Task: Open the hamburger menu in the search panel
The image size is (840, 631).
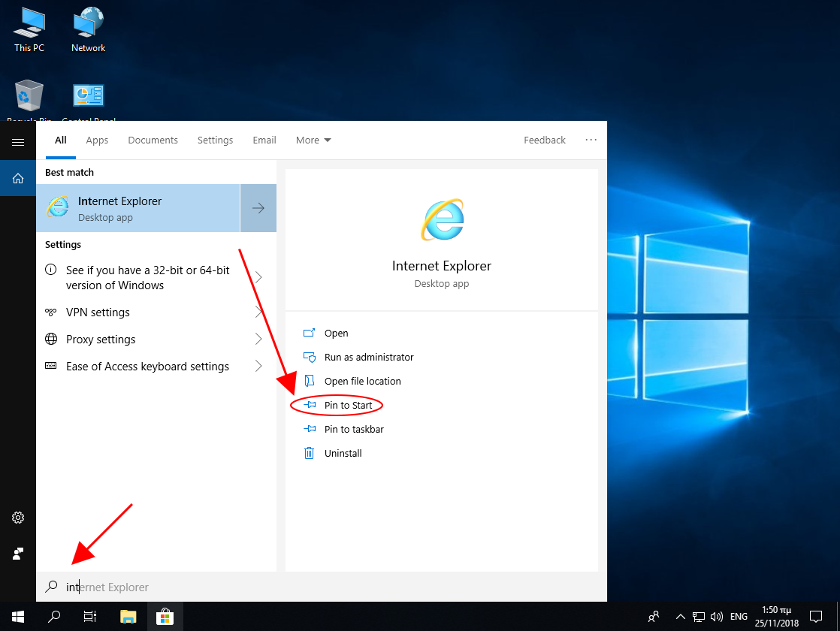Action: pyautogui.click(x=18, y=142)
